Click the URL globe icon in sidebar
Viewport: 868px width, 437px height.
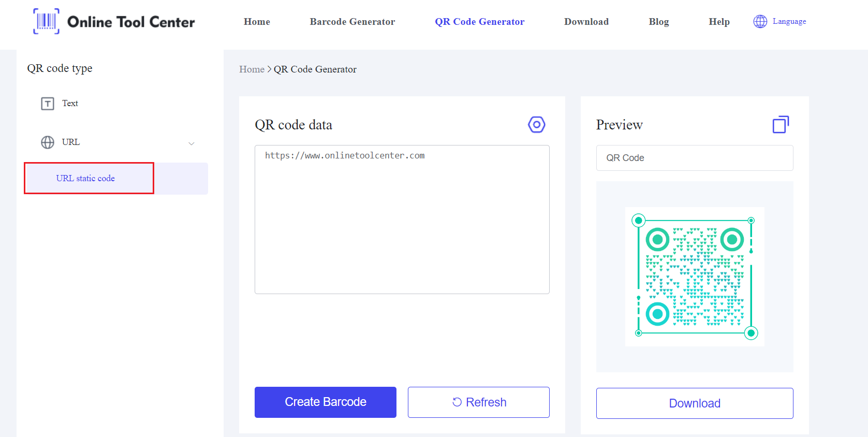pos(48,142)
